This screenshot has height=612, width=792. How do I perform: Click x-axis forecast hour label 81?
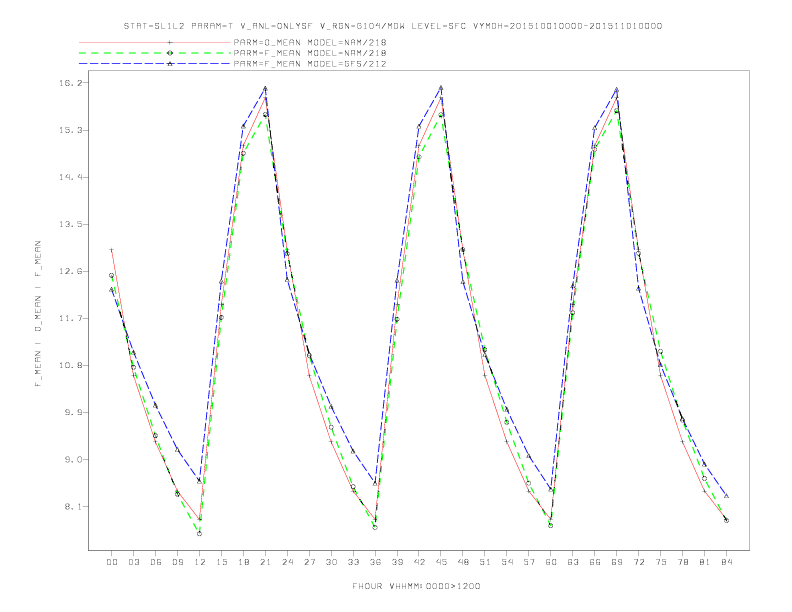(705, 562)
